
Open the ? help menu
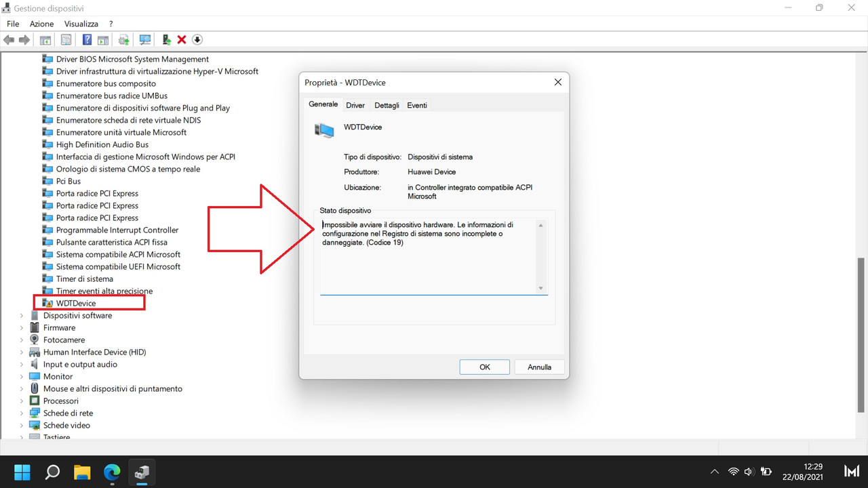[111, 24]
